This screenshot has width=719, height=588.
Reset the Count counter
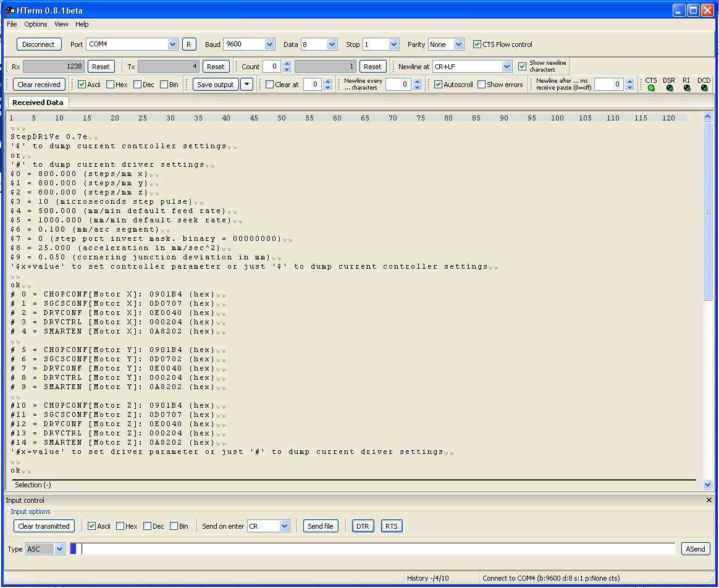click(x=372, y=67)
